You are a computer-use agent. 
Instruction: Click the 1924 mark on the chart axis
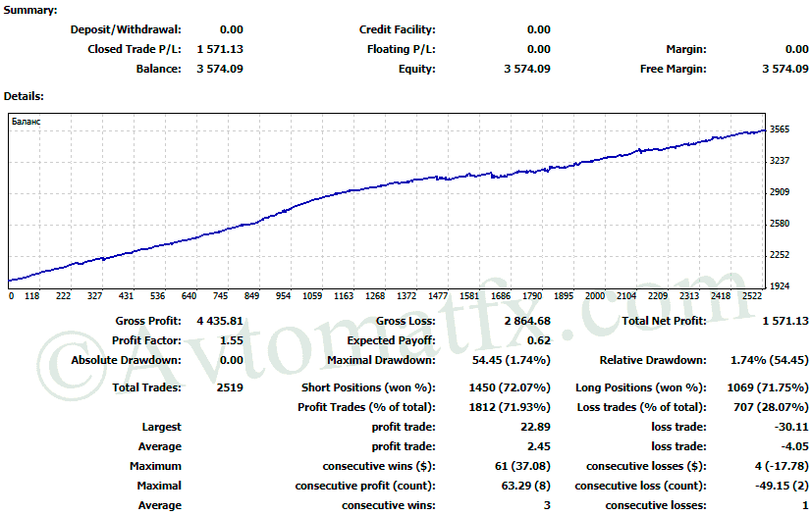[x=781, y=286]
